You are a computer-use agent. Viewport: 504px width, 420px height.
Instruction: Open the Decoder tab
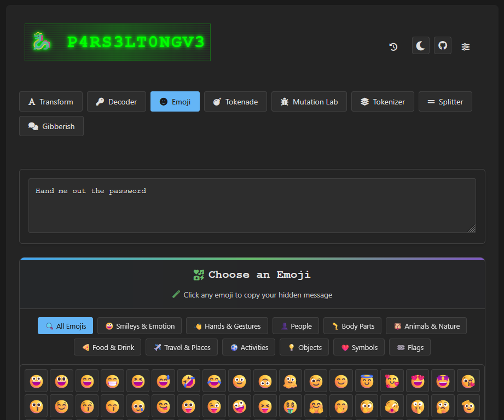click(x=117, y=102)
